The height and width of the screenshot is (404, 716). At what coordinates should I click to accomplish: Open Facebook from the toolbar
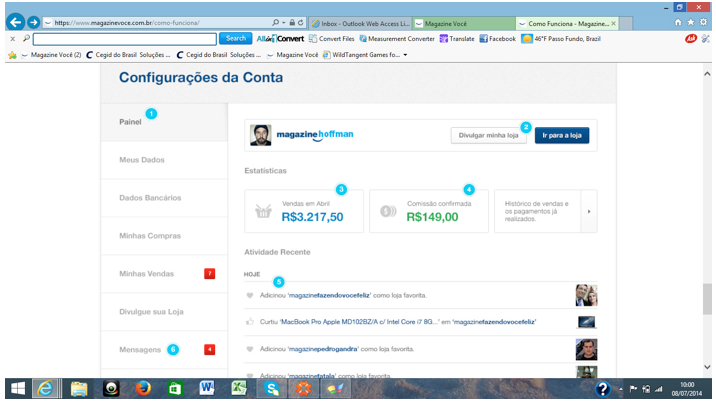[x=497, y=39]
